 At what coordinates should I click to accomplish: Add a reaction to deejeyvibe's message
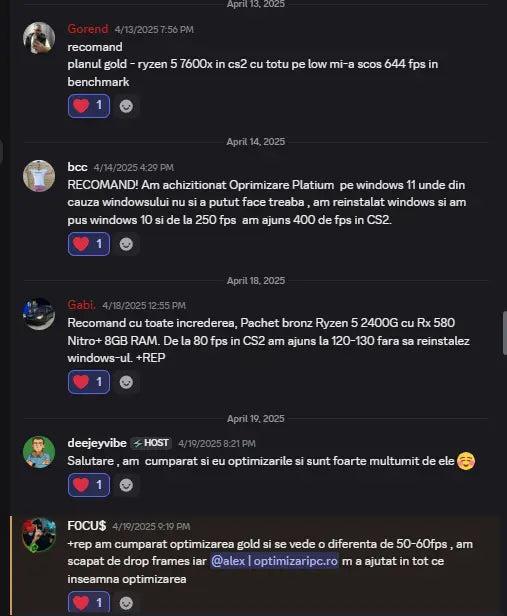(126, 485)
